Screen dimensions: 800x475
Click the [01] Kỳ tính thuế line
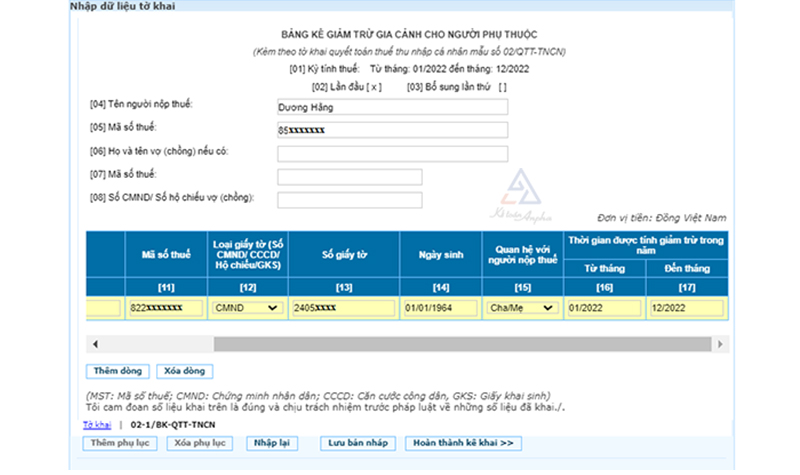[409, 69]
